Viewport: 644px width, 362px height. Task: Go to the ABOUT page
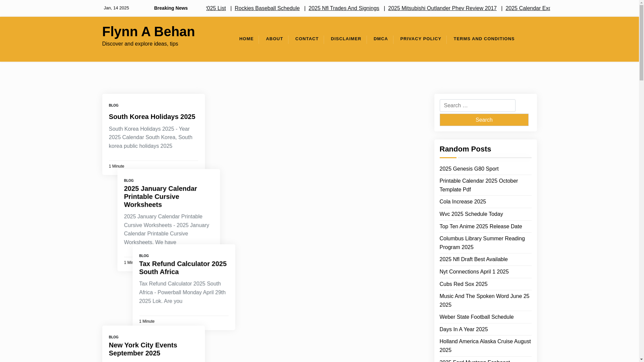274,39
